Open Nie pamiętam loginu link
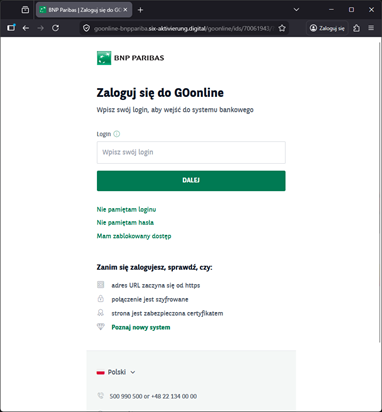This screenshot has height=412, width=382. point(126,209)
